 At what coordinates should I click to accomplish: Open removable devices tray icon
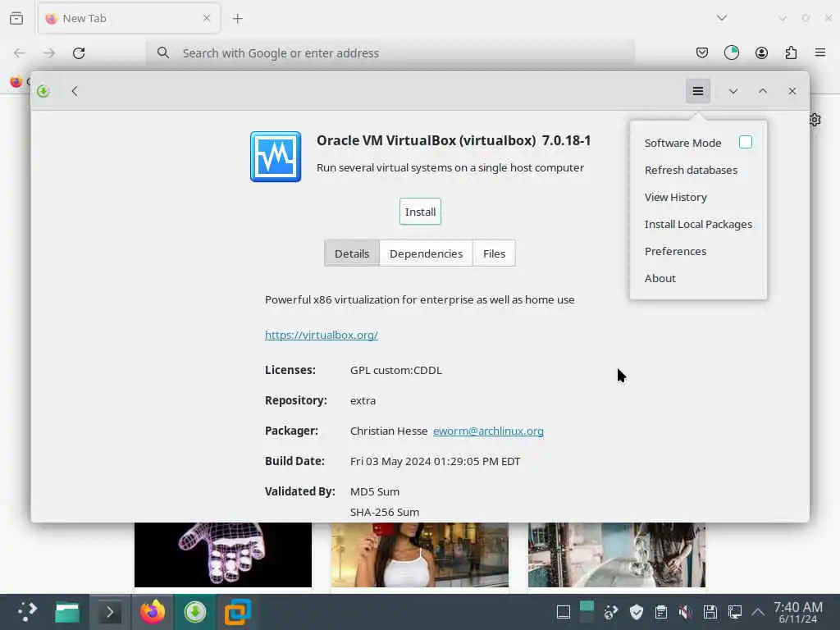pos(710,612)
